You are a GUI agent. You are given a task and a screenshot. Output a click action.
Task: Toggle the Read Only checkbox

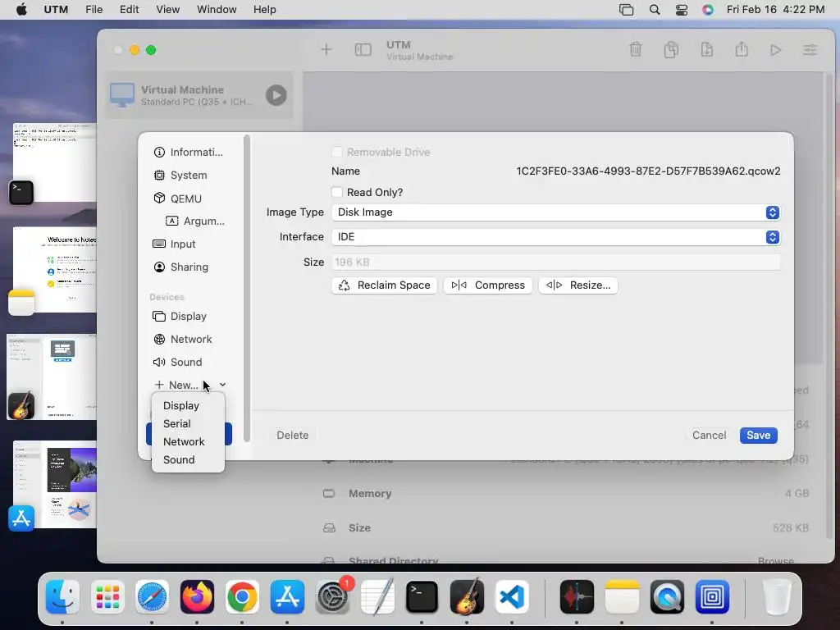[x=337, y=192]
